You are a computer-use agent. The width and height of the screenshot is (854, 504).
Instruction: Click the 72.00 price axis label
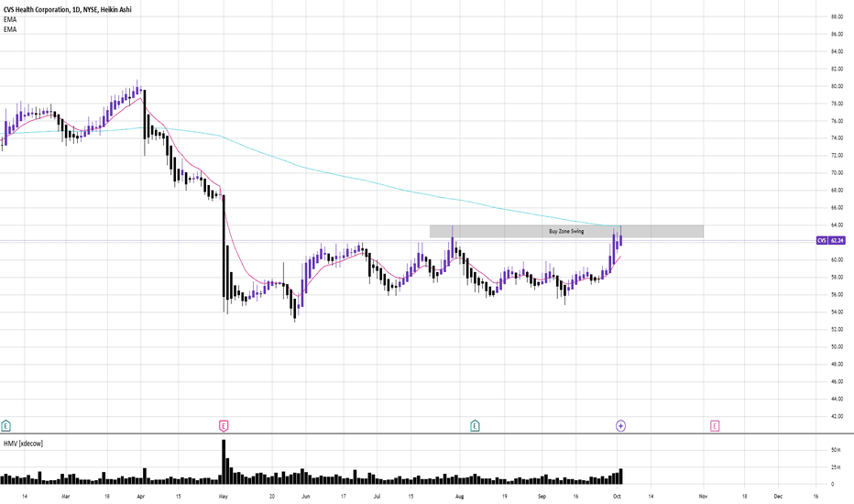coord(837,156)
